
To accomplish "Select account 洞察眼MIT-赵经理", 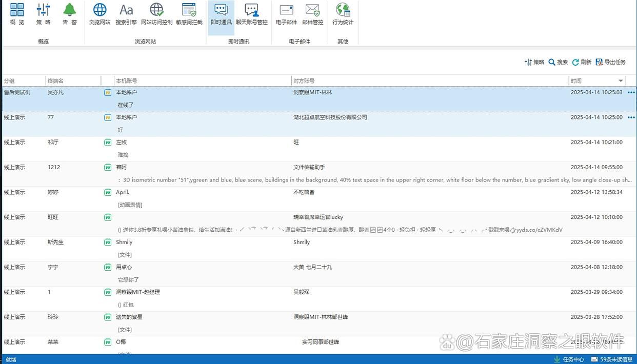I will point(138,292).
